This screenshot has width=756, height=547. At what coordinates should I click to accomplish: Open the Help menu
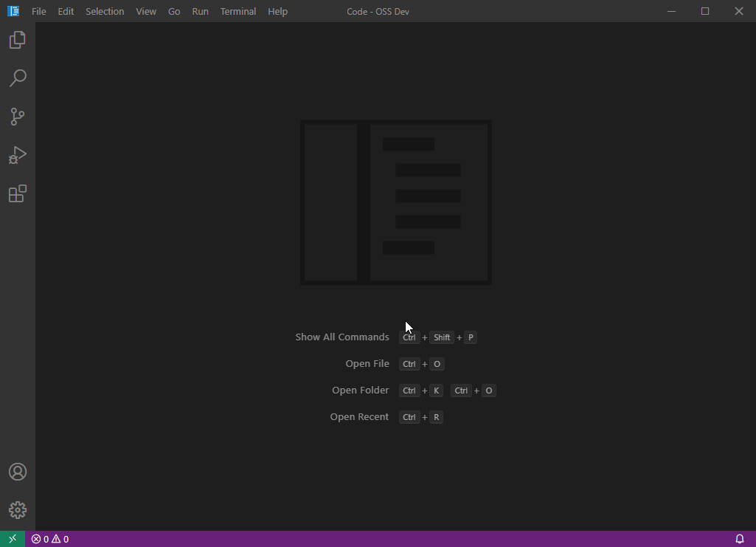click(x=277, y=11)
